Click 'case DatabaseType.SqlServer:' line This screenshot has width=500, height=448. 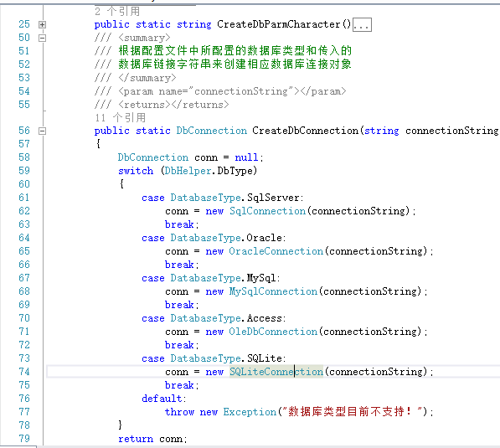[x=223, y=198]
